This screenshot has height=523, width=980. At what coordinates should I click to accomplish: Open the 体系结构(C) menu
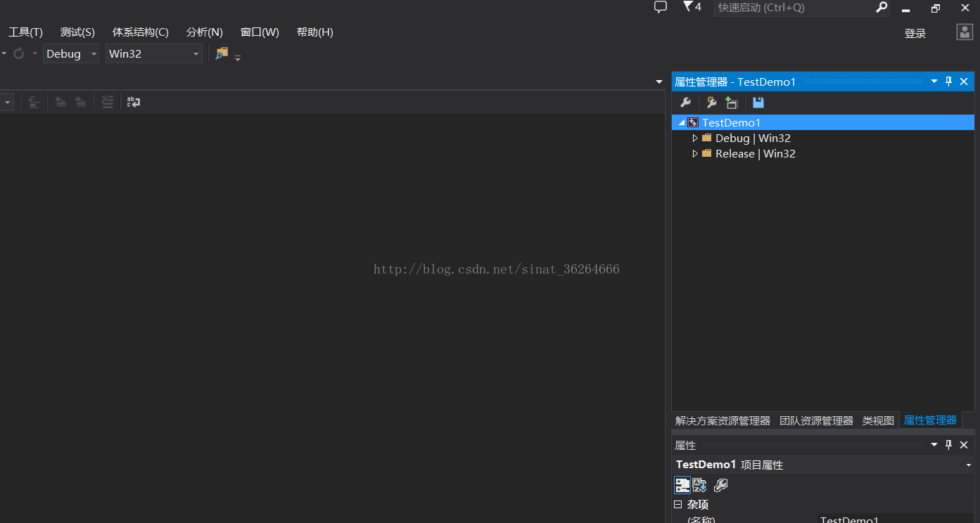[x=141, y=32]
